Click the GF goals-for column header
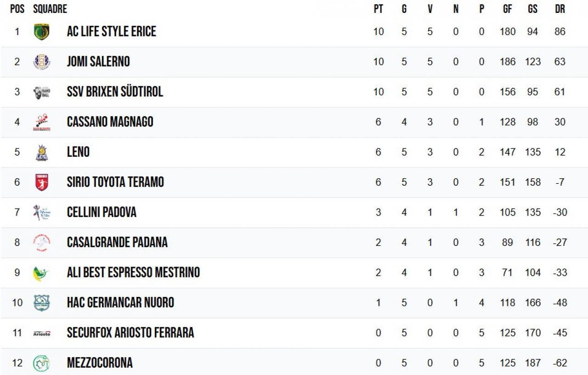The image size is (588, 375). click(507, 9)
